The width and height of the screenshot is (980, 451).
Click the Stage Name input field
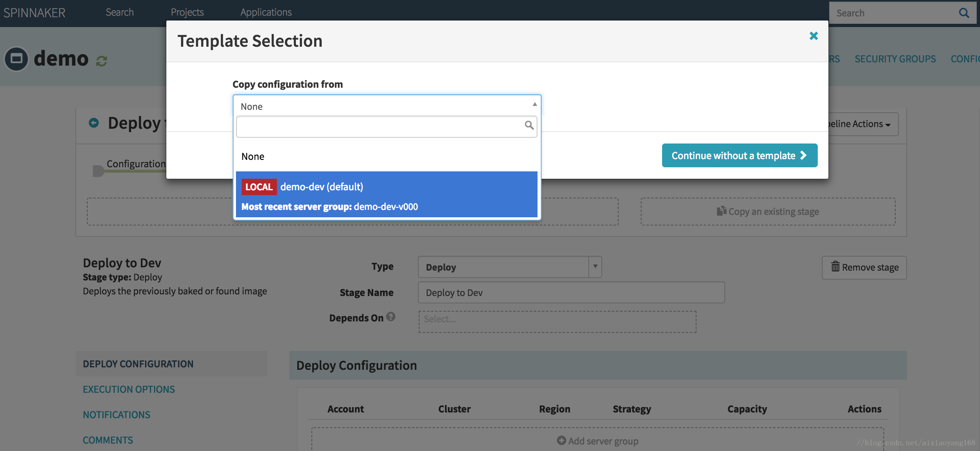coord(571,292)
